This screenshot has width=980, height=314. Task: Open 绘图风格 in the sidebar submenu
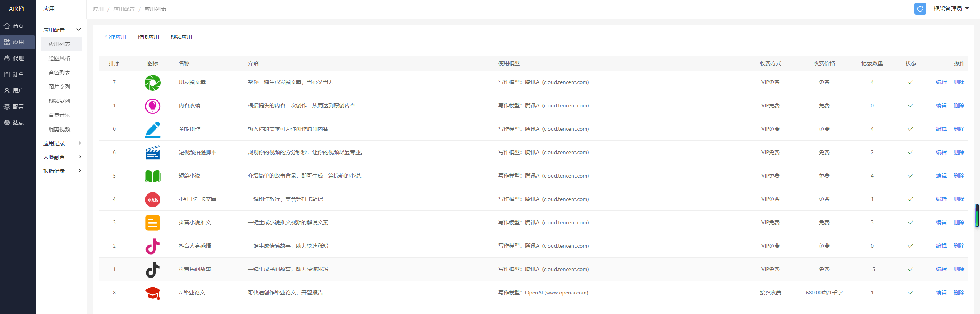coord(59,58)
